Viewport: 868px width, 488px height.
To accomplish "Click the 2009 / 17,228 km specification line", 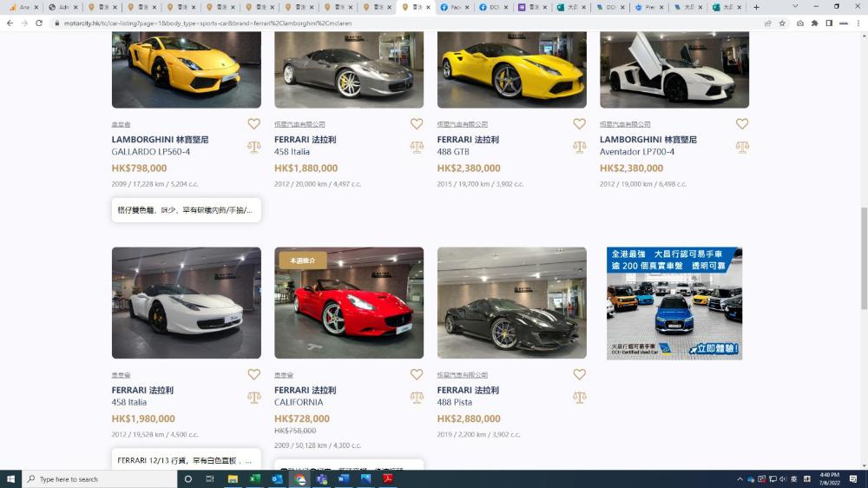I will (x=155, y=184).
